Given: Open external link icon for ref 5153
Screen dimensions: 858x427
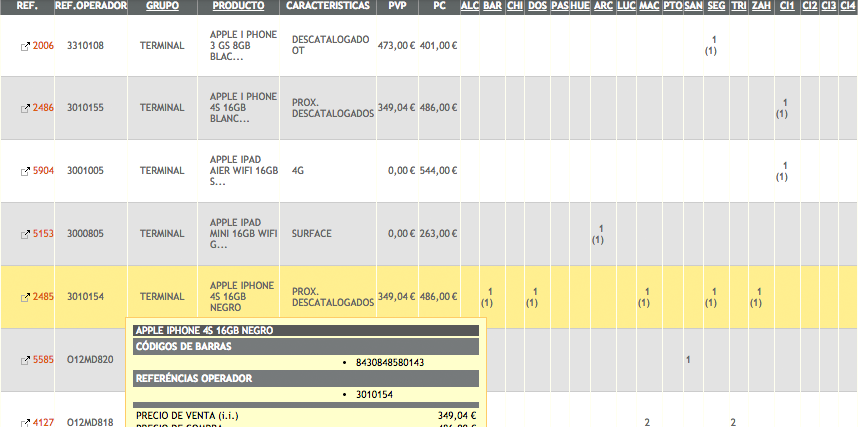Looking at the screenshot, I should coord(25,234).
